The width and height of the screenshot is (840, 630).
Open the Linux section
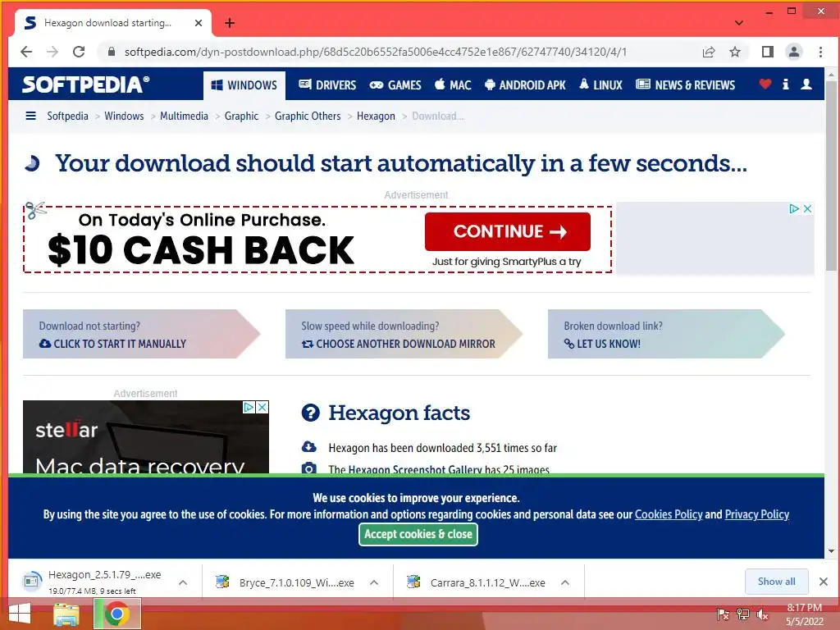point(600,85)
